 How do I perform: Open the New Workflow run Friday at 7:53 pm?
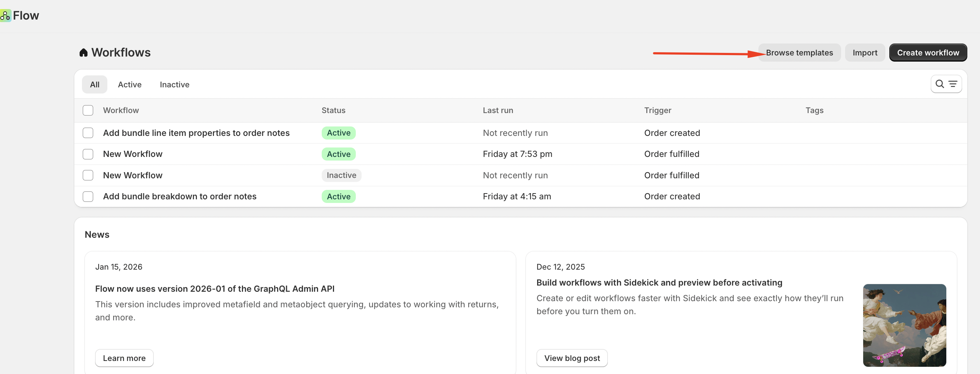click(133, 154)
